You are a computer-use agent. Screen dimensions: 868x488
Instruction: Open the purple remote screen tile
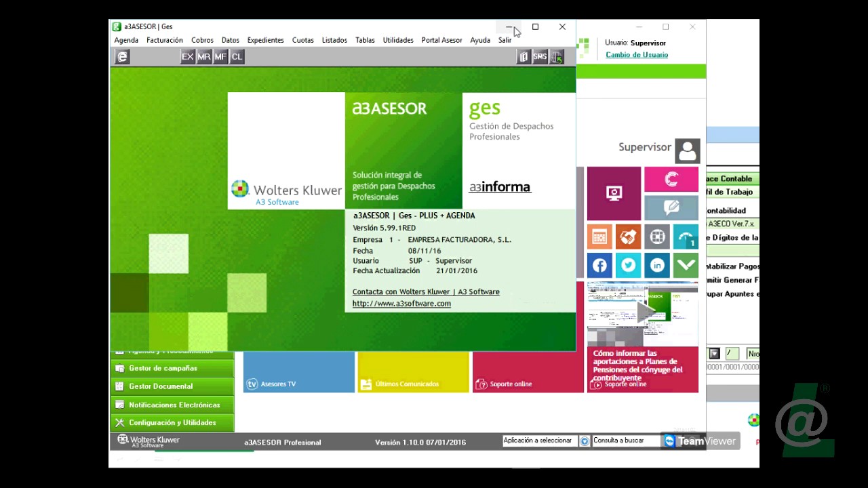(x=614, y=194)
